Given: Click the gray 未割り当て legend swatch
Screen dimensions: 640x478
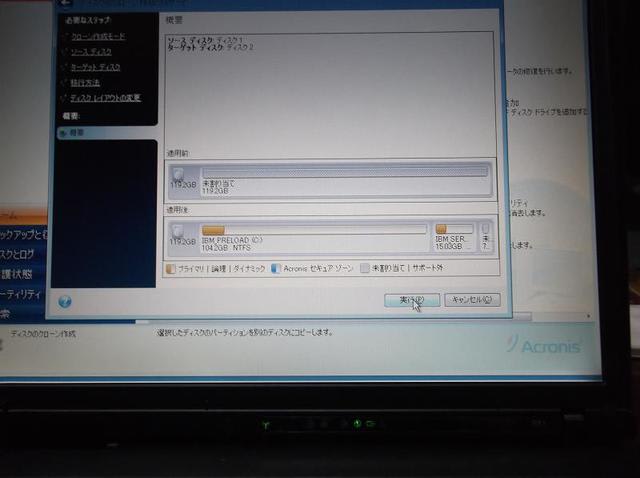Looking at the screenshot, I should pyautogui.click(x=364, y=268).
